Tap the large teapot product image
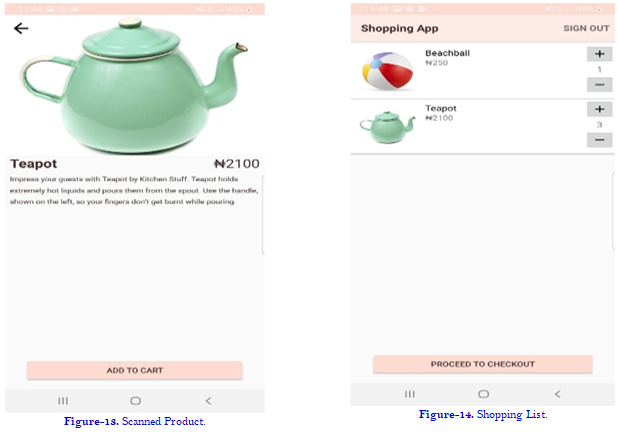This screenshot has height=432, width=618. point(134,85)
